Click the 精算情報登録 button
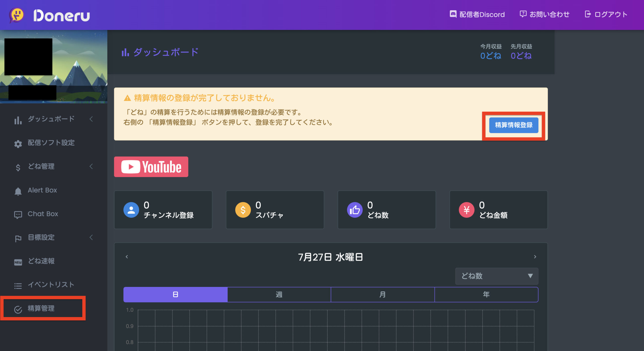Screen dimensions: 644x351 tap(513, 125)
